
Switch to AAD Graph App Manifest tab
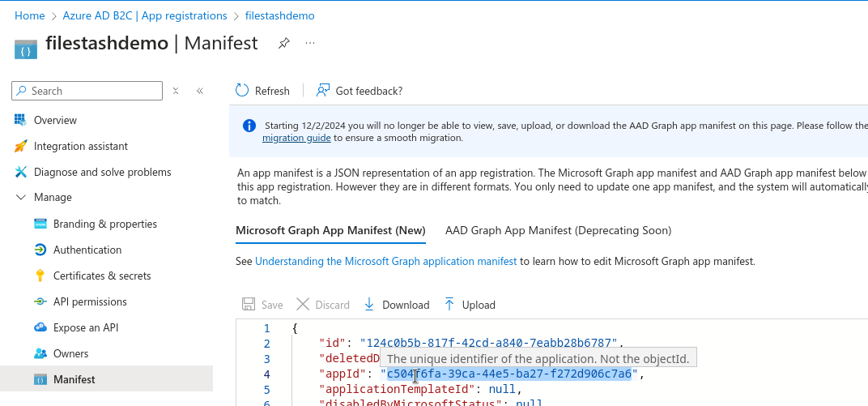558,230
